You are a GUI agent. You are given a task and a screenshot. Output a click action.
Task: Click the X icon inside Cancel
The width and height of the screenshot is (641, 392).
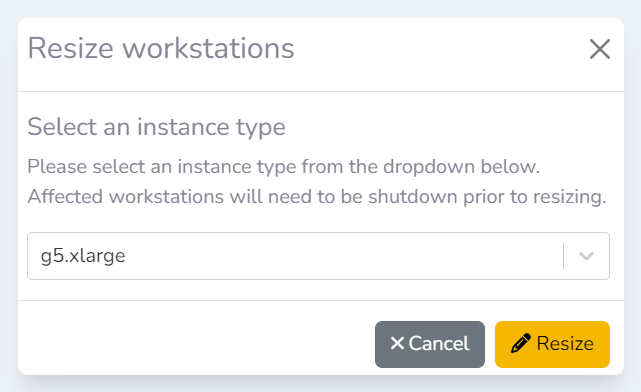point(397,343)
